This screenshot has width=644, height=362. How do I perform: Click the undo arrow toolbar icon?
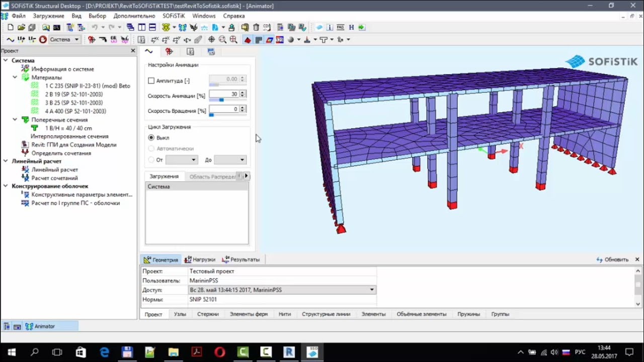pos(95,28)
